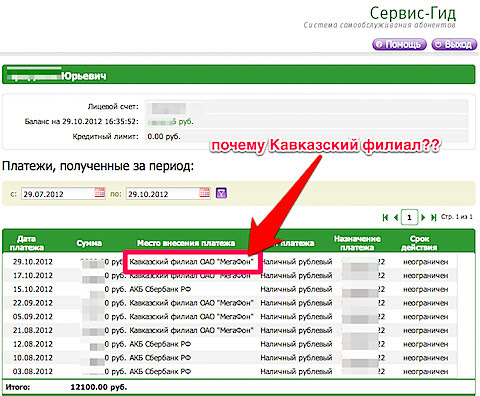480x396 pixels.
Task: Sort by Назначение платежа column header
Action: pyautogui.click(x=357, y=243)
